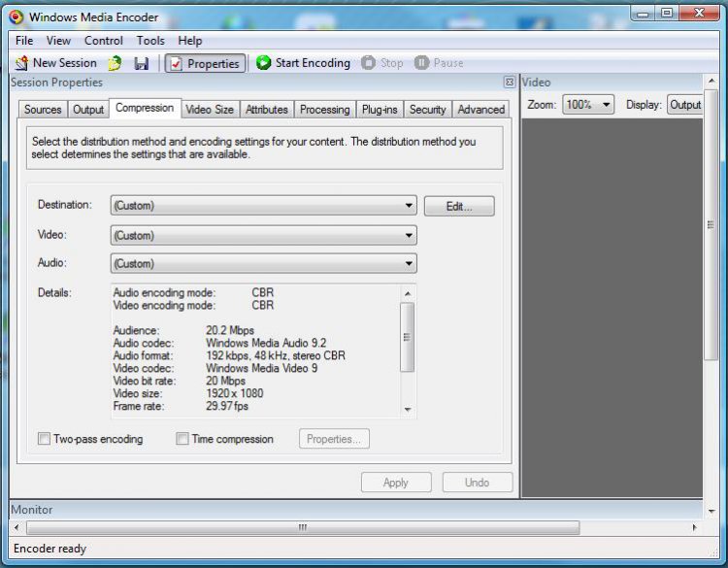728x568 pixels.
Task: Click the '192 kbps, 48 kHz, stereo CBR' text
Action: [x=276, y=355]
